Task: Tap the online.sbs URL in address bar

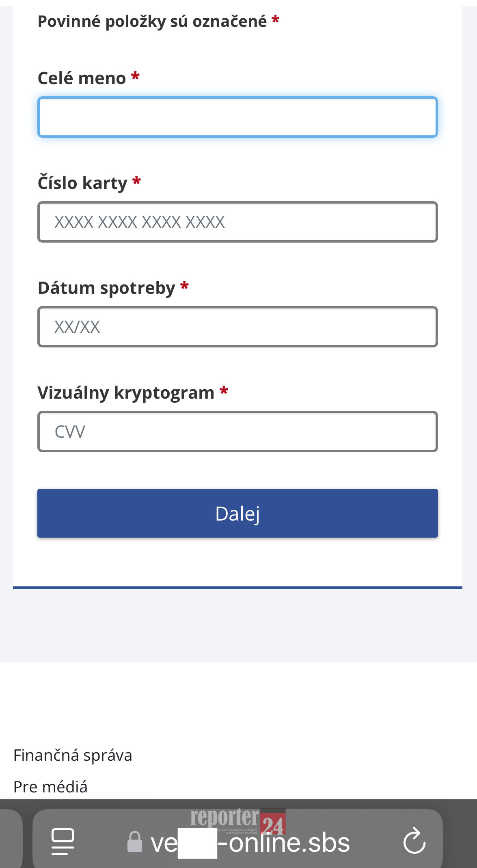Action: (250, 842)
